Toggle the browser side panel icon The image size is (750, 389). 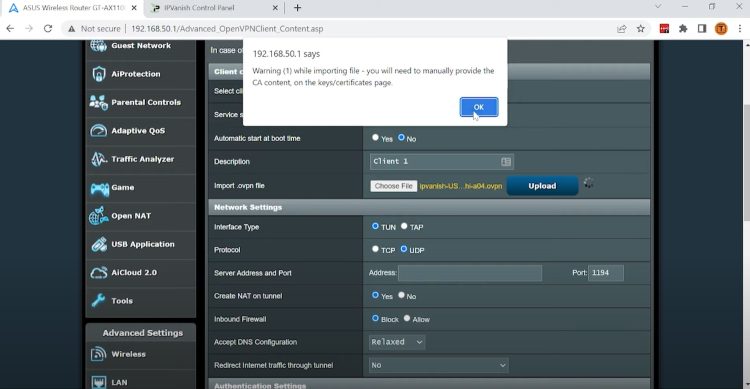tap(702, 29)
